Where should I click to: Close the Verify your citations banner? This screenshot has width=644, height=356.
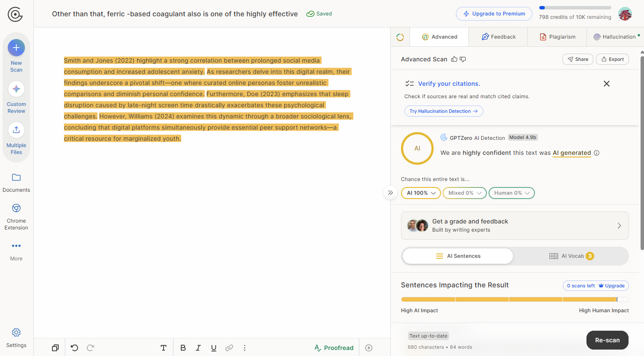(607, 84)
